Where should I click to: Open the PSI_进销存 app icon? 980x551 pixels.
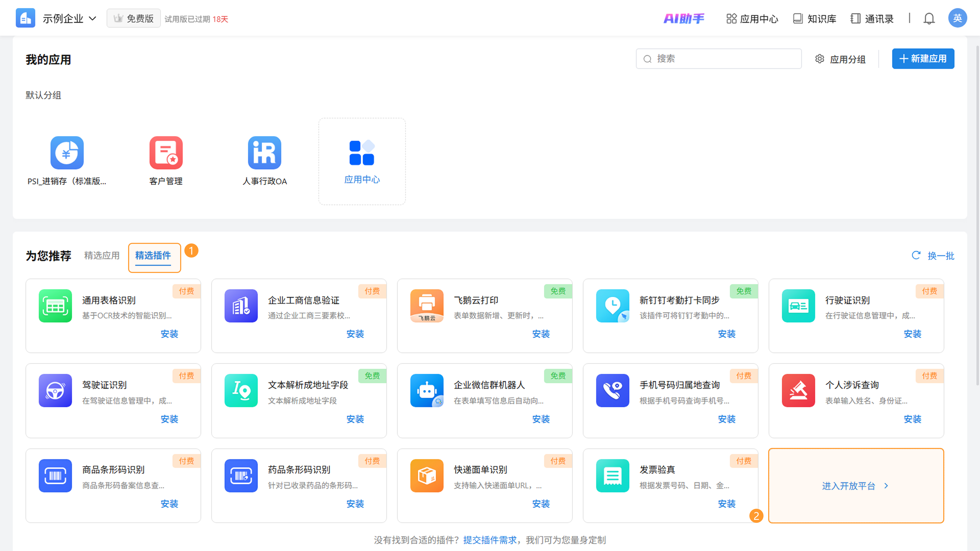pyautogui.click(x=67, y=153)
